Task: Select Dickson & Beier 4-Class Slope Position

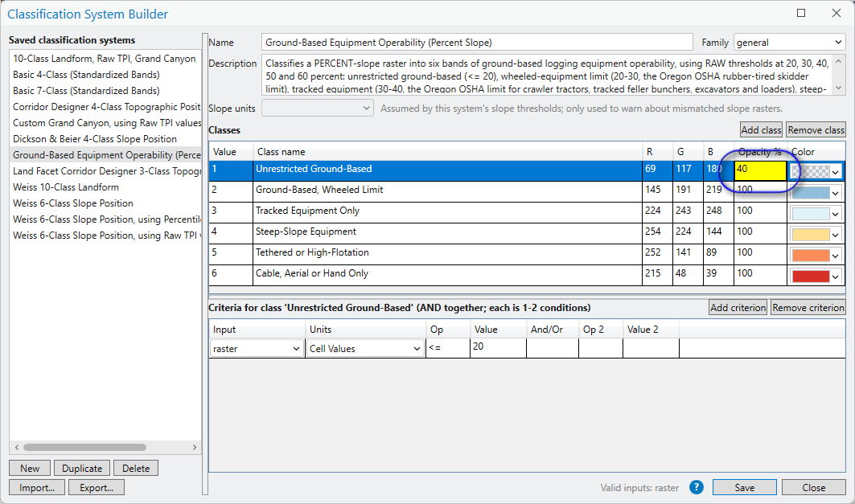Action: (95, 138)
